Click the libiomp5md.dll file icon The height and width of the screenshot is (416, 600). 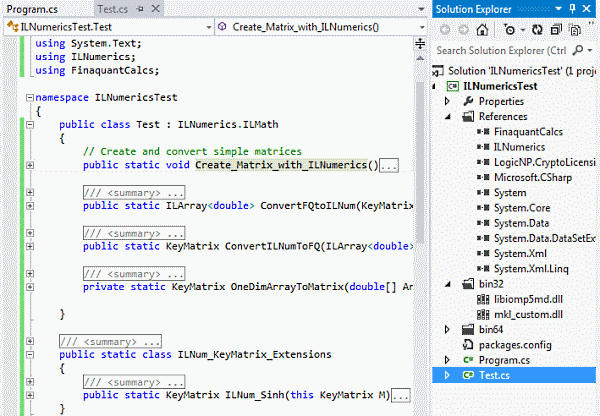pyautogui.click(x=483, y=299)
